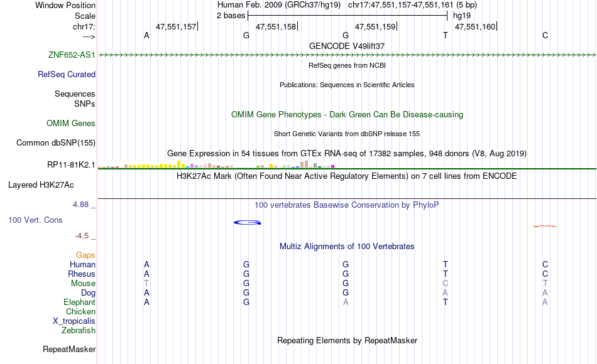Click the -4.5 PhyloP lower scale value
Viewport: 597px width, 364px height.
click(82, 236)
